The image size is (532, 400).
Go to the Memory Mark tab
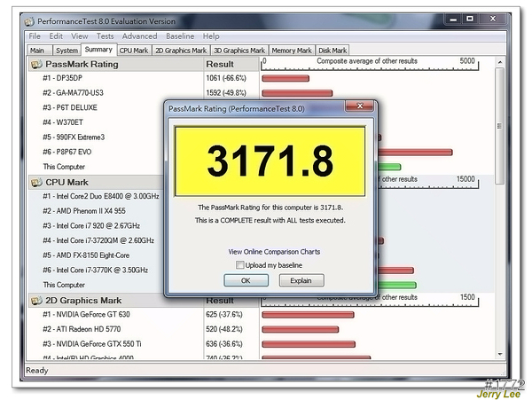[x=291, y=51]
